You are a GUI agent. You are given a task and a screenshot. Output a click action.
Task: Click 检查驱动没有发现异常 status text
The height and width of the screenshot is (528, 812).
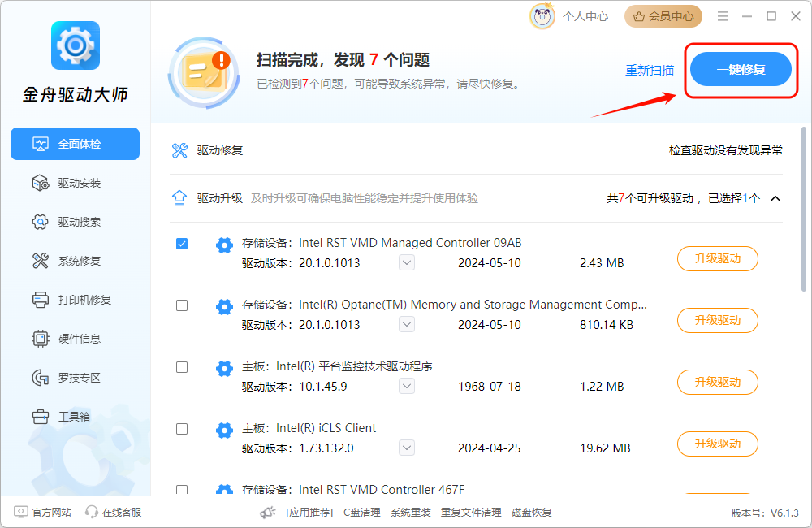[725, 151]
